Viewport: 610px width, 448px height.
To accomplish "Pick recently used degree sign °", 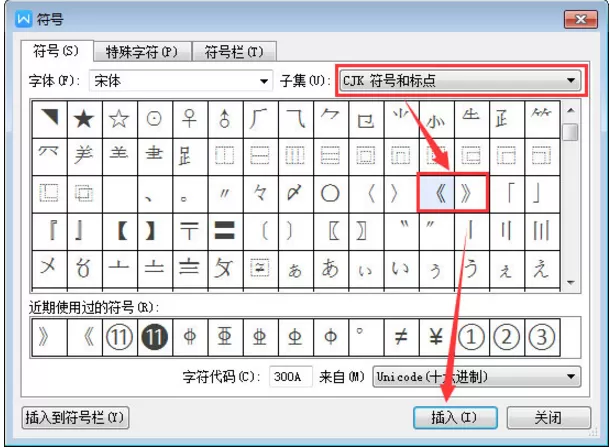I will point(366,337).
